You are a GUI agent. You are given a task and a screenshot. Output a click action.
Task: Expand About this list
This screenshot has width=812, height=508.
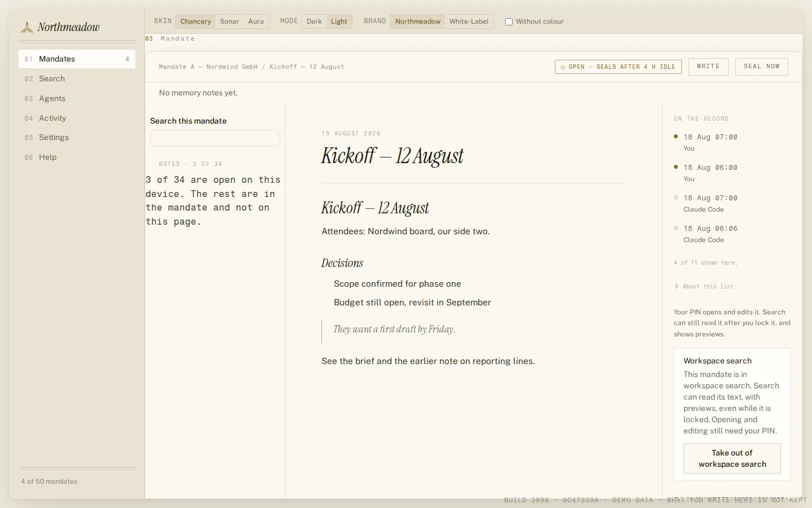[x=704, y=286]
